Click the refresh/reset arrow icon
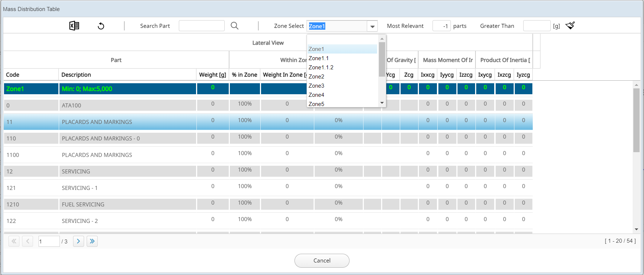Screen dimensions: 644x275 [101, 26]
